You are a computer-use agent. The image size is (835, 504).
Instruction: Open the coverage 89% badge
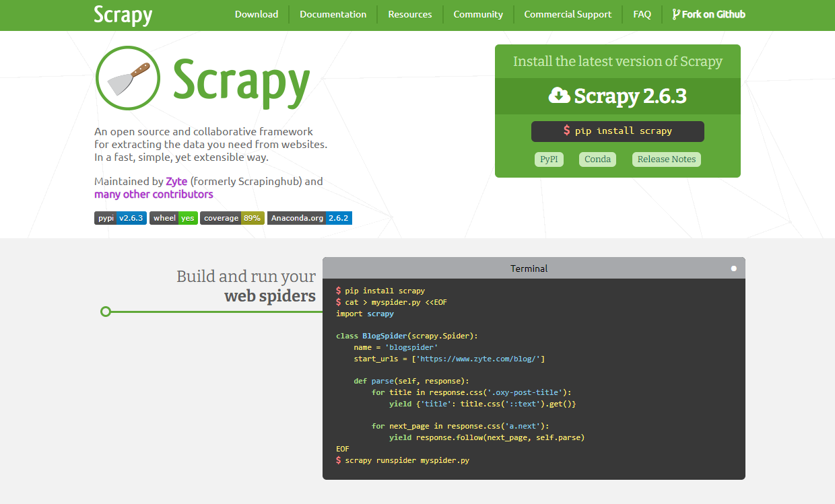pos(232,218)
